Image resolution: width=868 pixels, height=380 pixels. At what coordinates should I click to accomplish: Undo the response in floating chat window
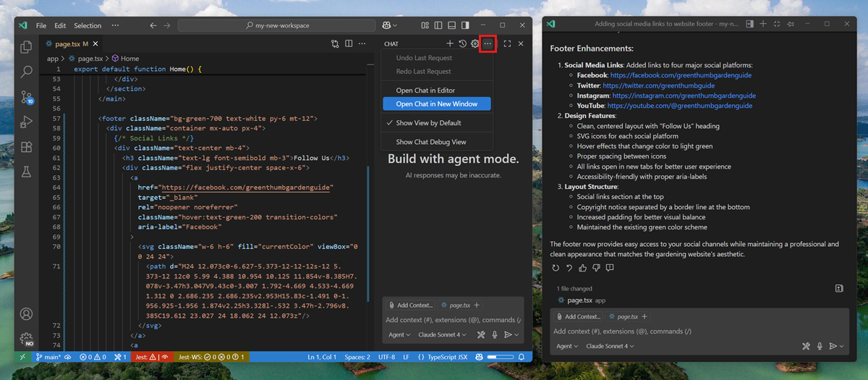coord(569,268)
